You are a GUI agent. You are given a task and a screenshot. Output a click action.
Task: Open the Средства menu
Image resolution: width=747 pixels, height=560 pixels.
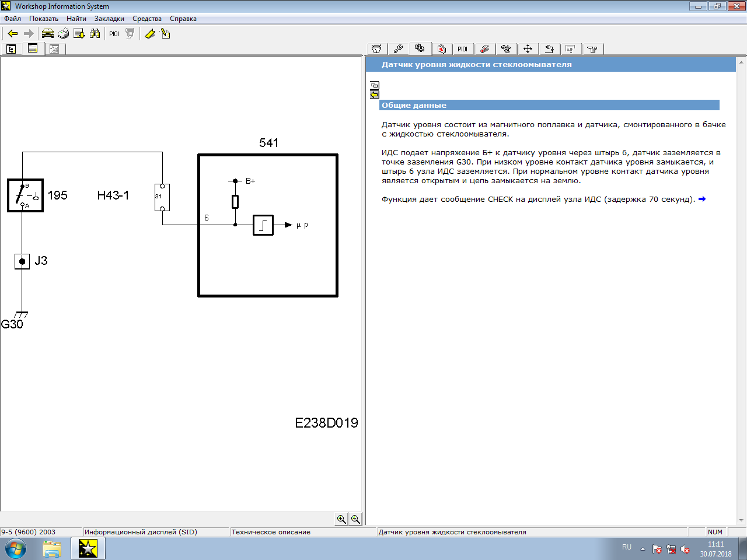[x=146, y=19]
